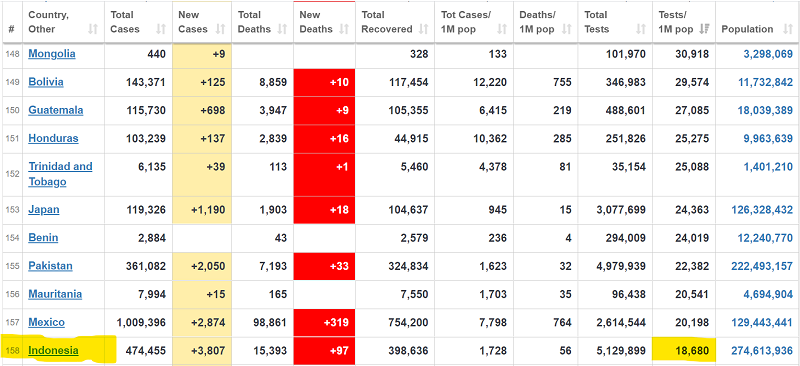Sort table by Total Cases arrows

pyautogui.click(x=161, y=29)
